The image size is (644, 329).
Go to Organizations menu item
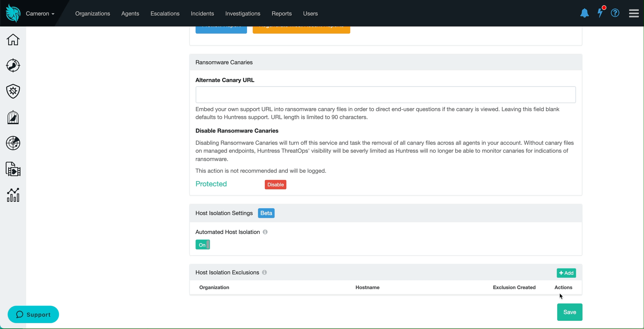point(93,14)
